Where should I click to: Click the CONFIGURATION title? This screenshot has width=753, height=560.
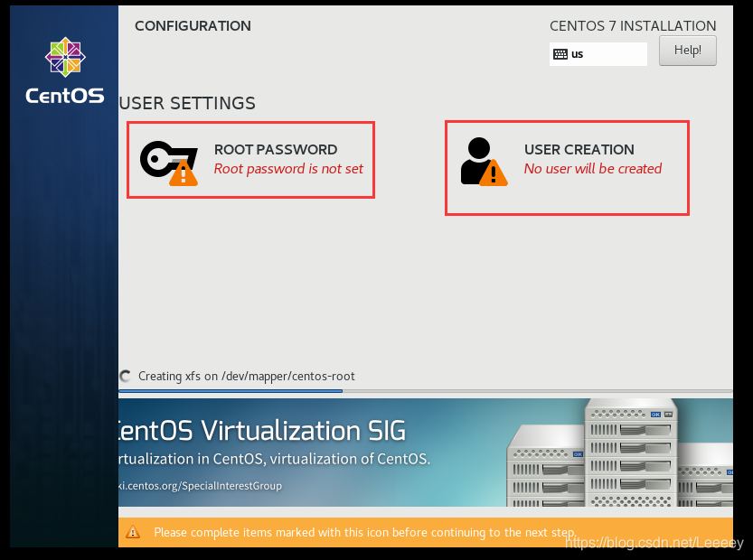(193, 26)
